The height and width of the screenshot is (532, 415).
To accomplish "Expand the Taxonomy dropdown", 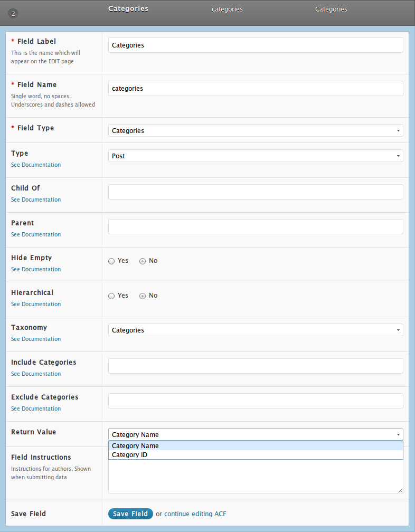I will [256, 330].
